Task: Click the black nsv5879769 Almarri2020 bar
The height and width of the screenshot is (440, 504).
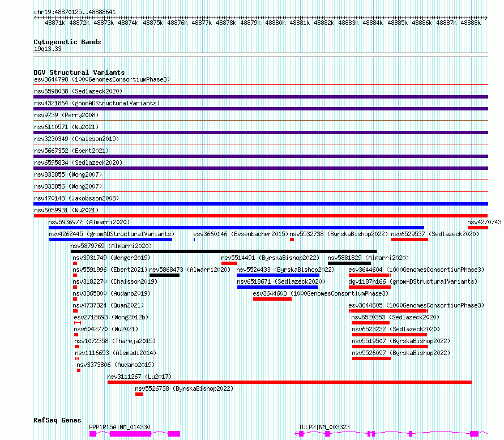Action: click(224, 251)
